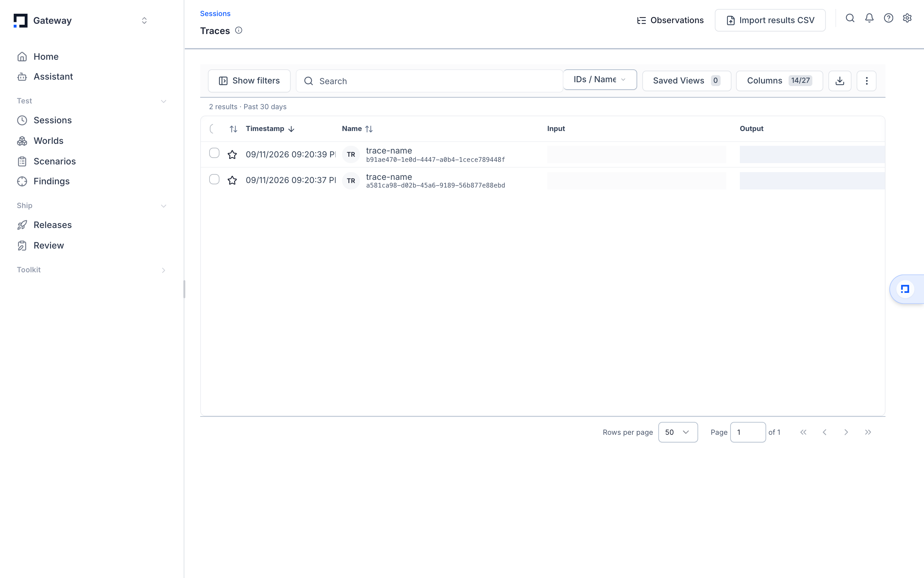
Task: Open the notifications bell
Action: tap(869, 18)
